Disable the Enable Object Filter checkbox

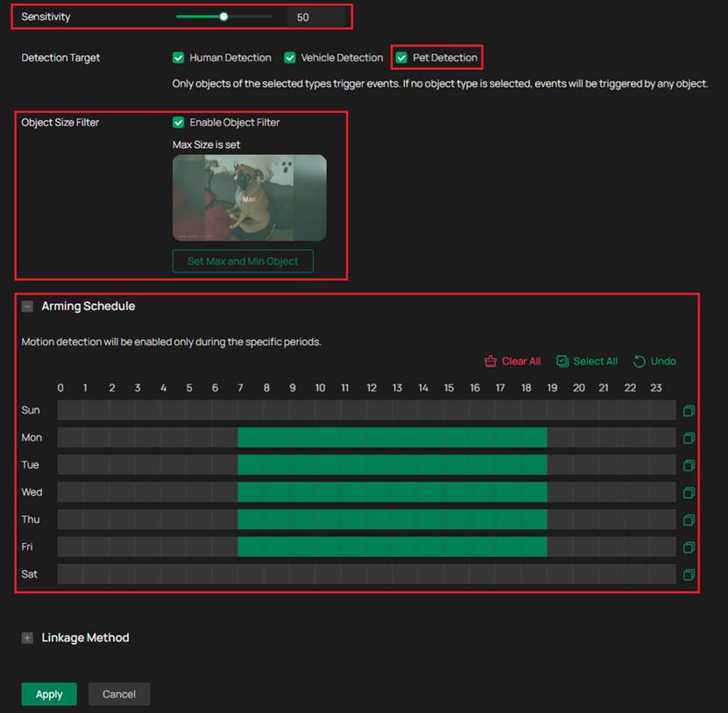click(x=179, y=122)
